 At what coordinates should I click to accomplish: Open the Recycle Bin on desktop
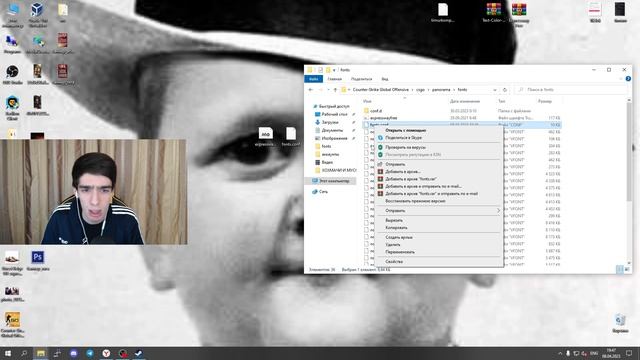tap(620, 323)
